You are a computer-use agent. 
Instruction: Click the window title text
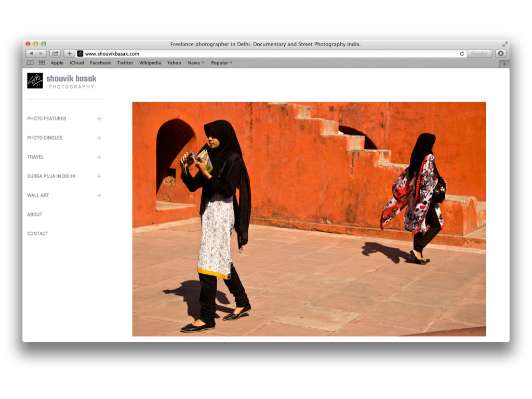pos(265,44)
